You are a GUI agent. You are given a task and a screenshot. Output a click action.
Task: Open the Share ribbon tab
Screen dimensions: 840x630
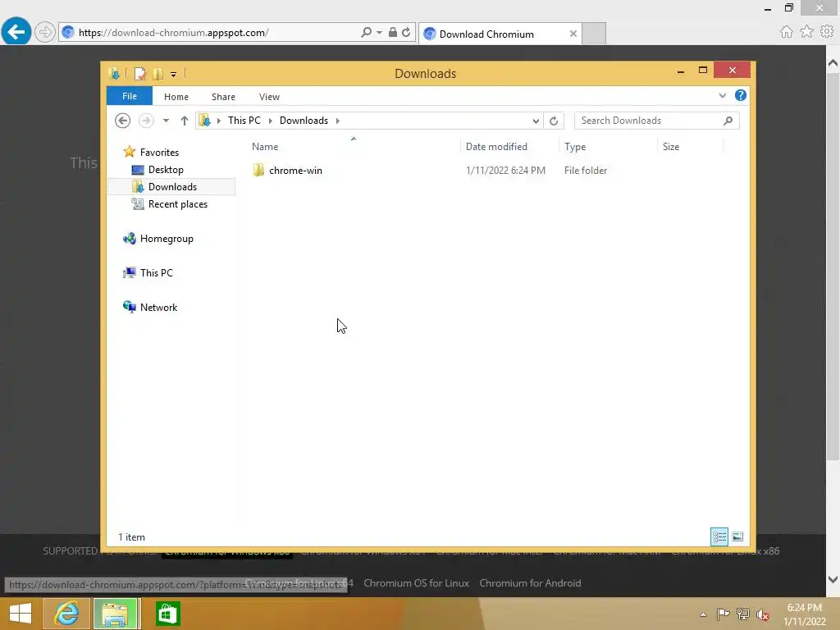(x=223, y=97)
